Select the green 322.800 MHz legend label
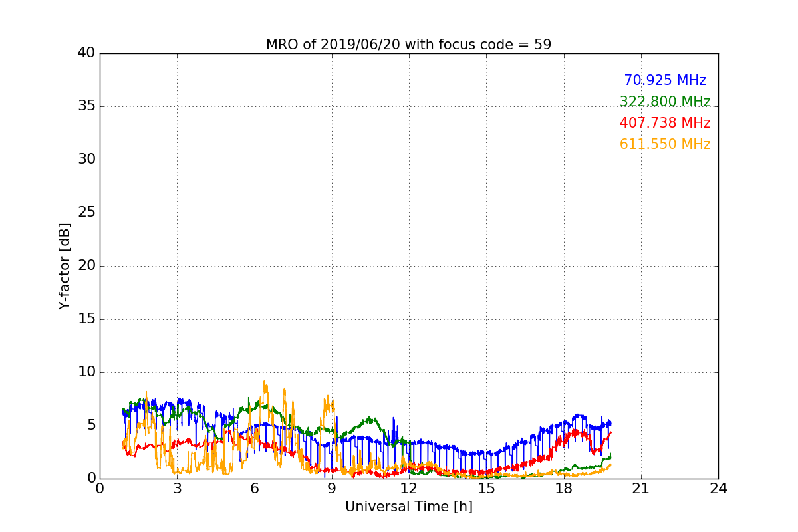The width and height of the screenshot is (798, 532). (665, 102)
